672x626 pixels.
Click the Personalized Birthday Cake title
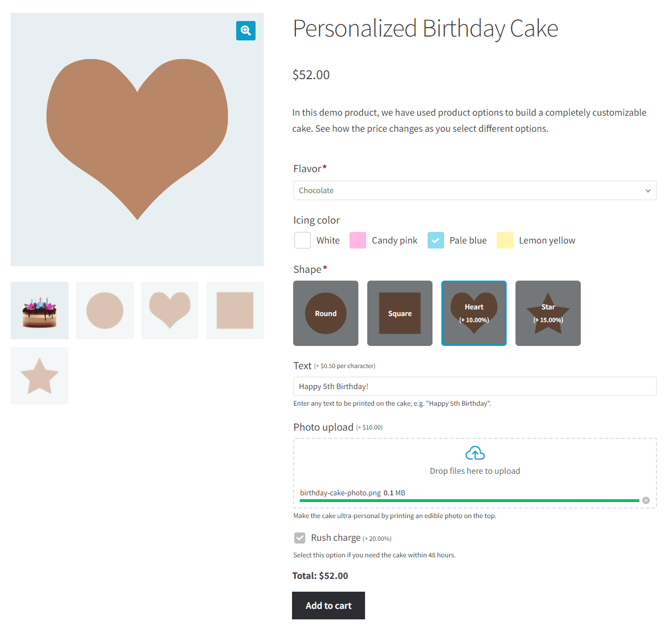425,29
